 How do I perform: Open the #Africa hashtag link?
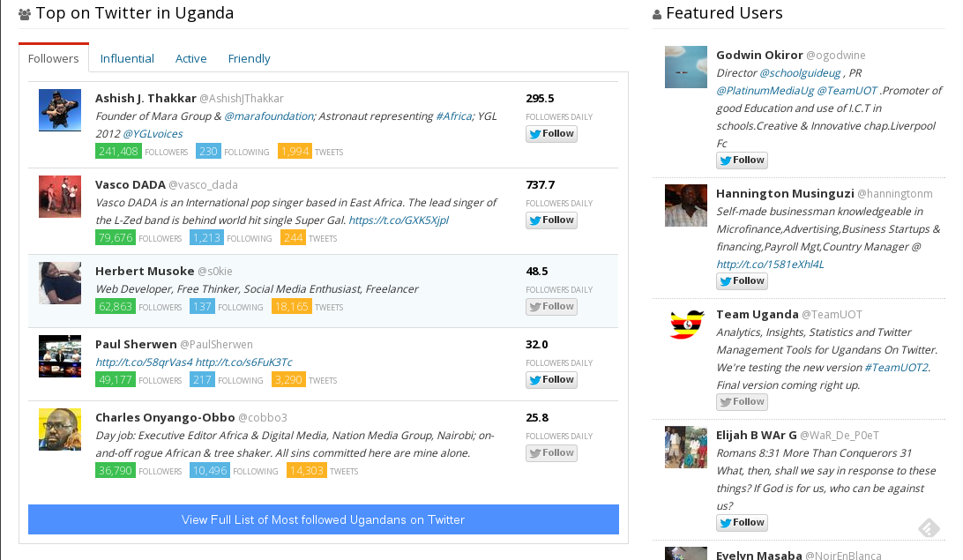pos(454,116)
